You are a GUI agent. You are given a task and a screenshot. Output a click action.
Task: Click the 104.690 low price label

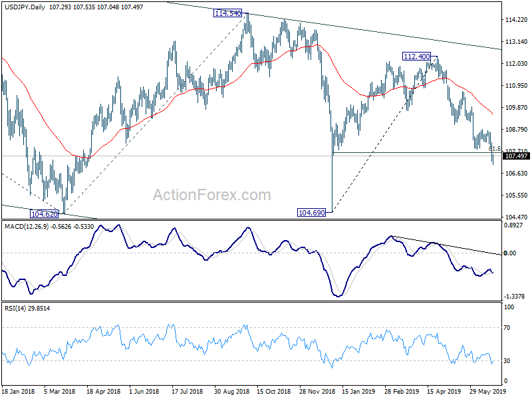pos(311,213)
